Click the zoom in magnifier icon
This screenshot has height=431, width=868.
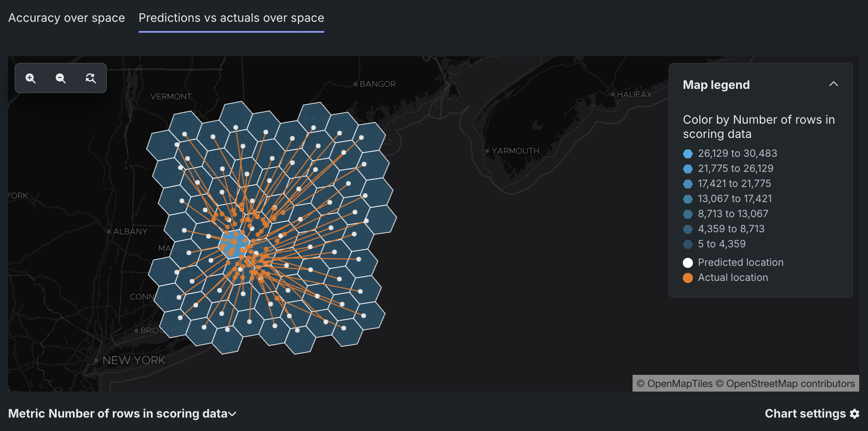point(31,78)
